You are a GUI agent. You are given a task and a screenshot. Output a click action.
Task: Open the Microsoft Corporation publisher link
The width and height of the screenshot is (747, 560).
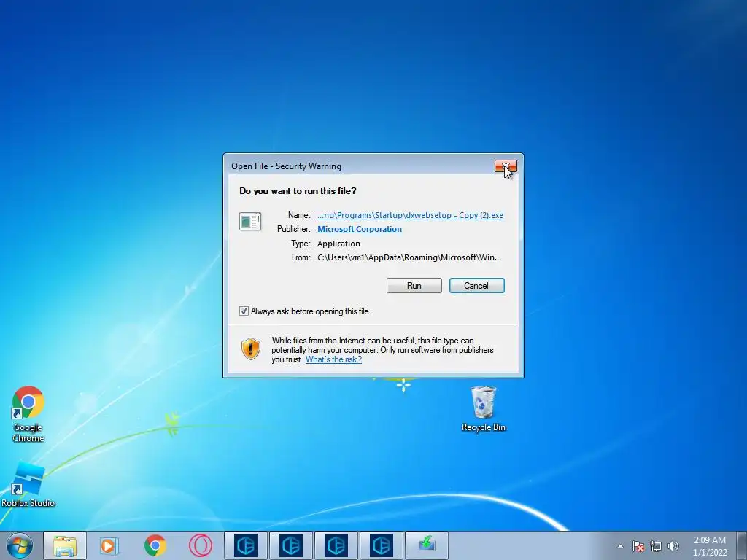tap(359, 229)
